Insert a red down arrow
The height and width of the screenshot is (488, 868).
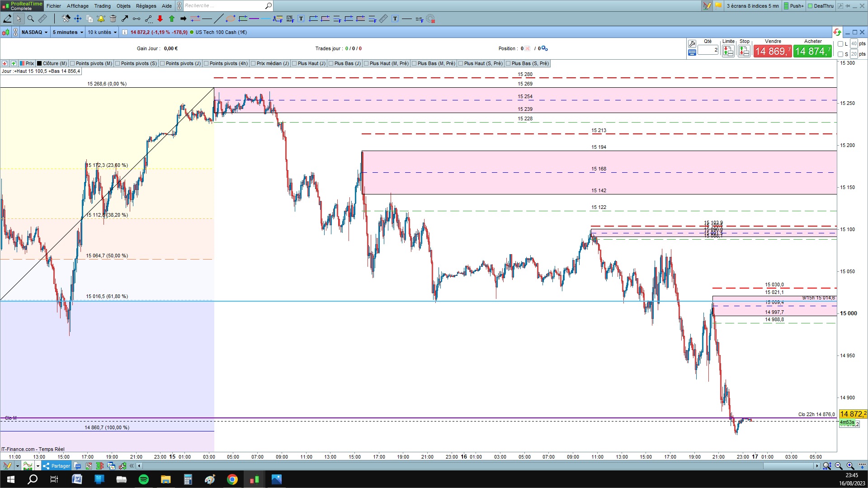click(x=160, y=19)
